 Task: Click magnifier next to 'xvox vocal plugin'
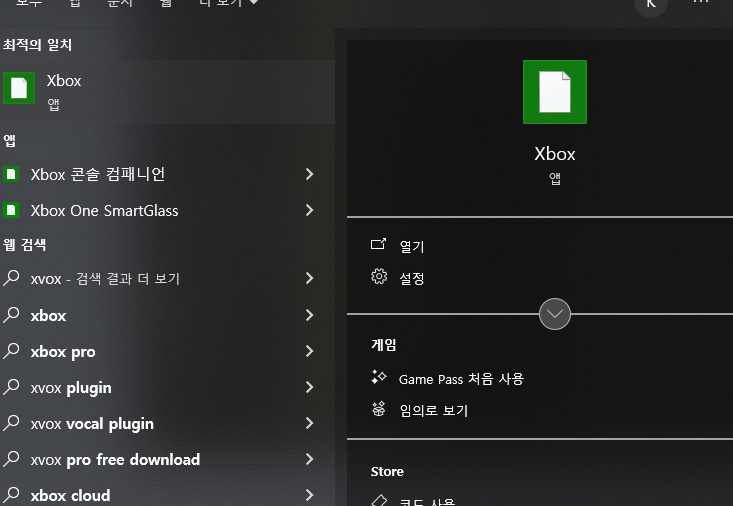(x=11, y=423)
